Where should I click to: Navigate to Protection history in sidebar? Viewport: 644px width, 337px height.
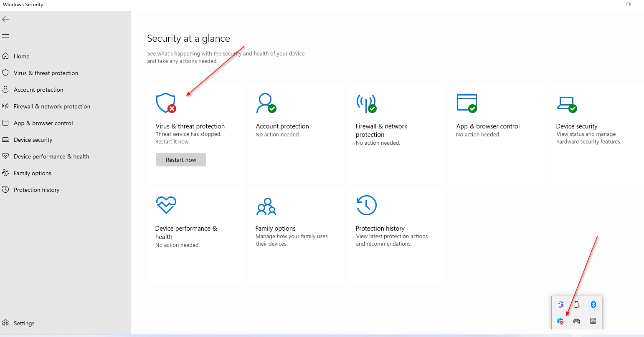pyautogui.click(x=36, y=190)
